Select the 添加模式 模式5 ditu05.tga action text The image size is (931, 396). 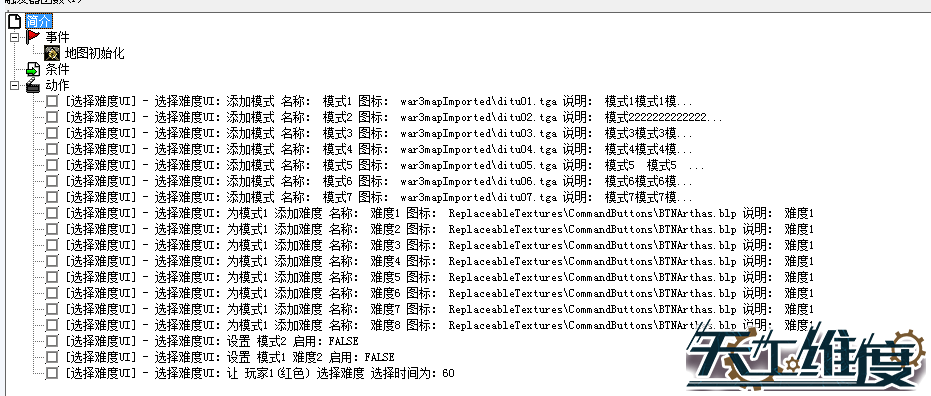point(385,166)
